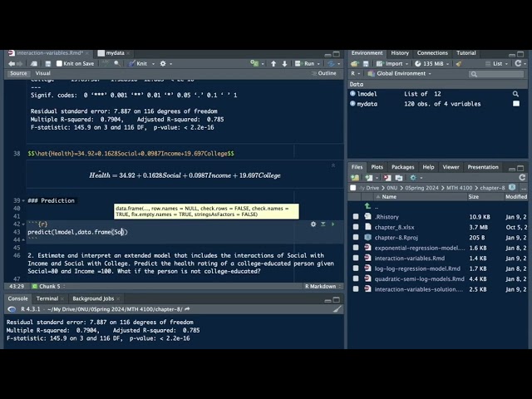Open the Global Environment dropdown

tap(400, 73)
